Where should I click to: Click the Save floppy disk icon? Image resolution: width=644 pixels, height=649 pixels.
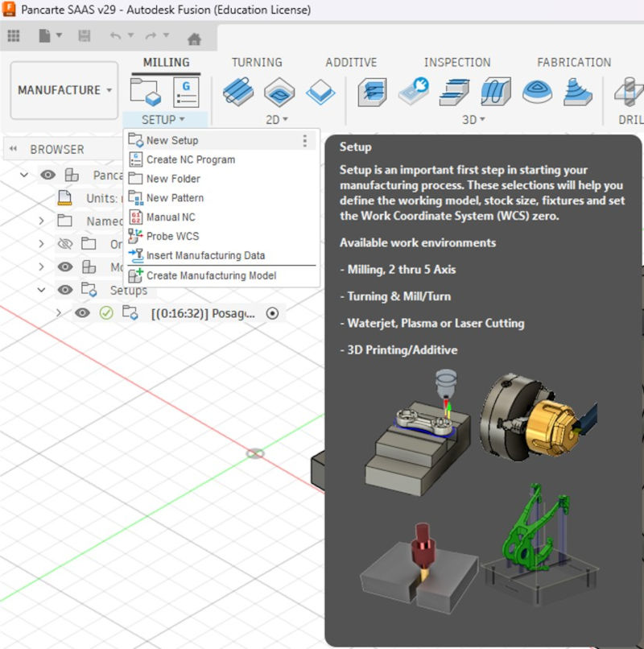pyautogui.click(x=85, y=36)
